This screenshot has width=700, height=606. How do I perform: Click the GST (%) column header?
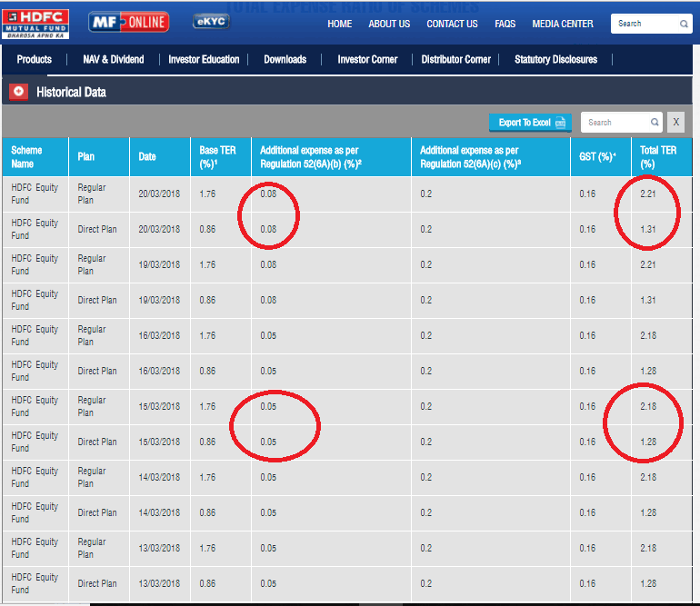coord(601,156)
